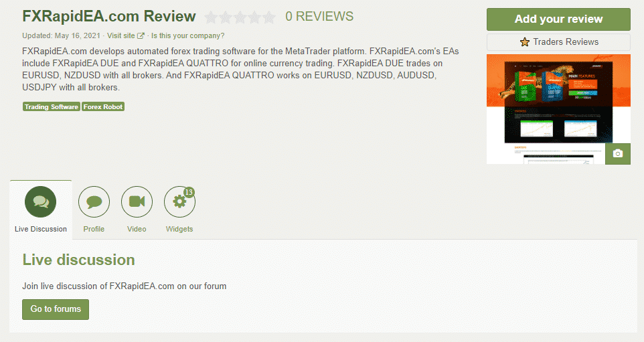This screenshot has width=644, height=342.
Task: Click the gold star next to Traders Reviews
Action: 524,42
